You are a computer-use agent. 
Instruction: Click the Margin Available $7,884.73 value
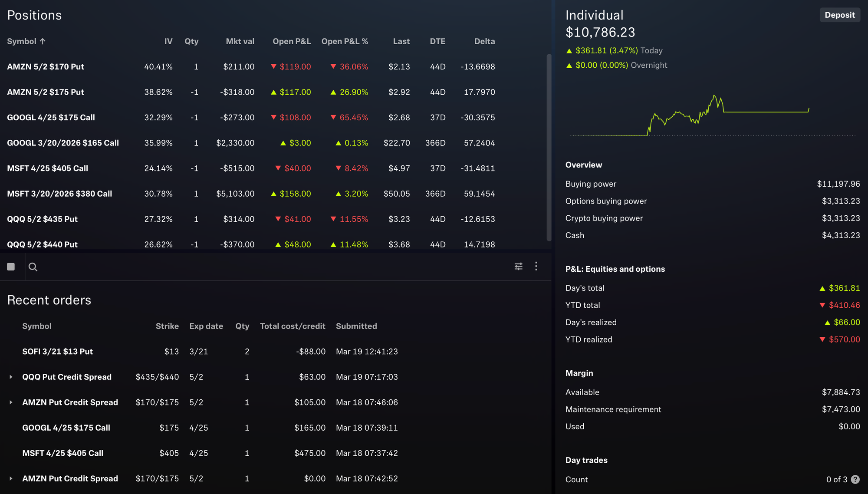pos(841,392)
